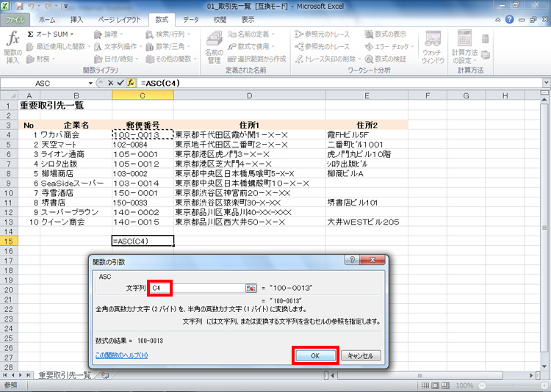
Task: Select the 重要取引先一覧 sheet tab
Action: (65, 375)
